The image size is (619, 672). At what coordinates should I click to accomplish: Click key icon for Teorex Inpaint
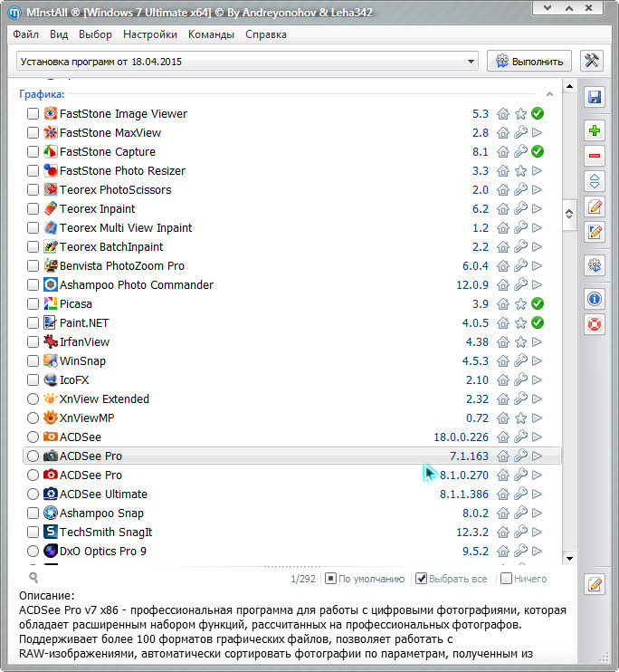tap(520, 208)
